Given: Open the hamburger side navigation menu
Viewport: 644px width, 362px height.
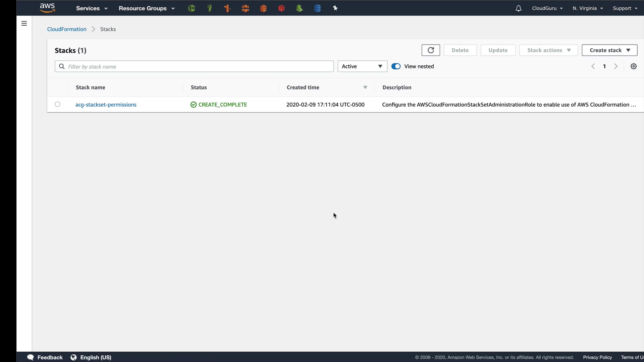Looking at the screenshot, I should [24, 23].
